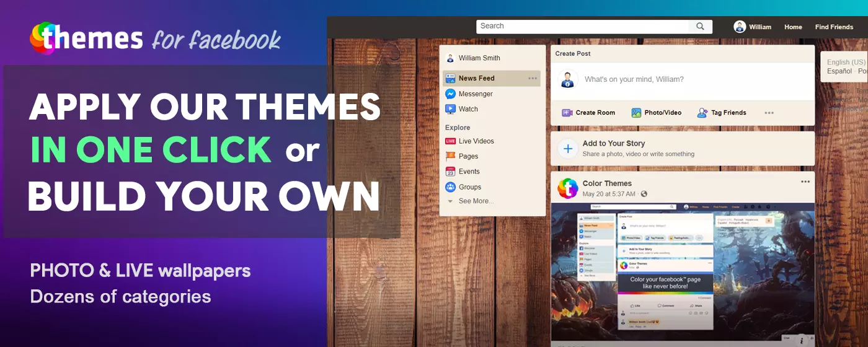868x347 pixels.
Task: Open Color Themes post options menu
Action: click(x=805, y=182)
